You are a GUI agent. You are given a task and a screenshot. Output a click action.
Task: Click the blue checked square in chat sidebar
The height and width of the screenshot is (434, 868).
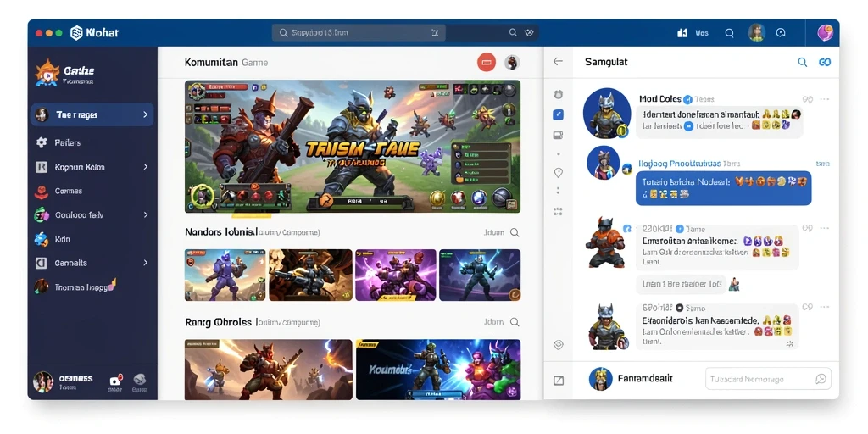click(x=558, y=115)
